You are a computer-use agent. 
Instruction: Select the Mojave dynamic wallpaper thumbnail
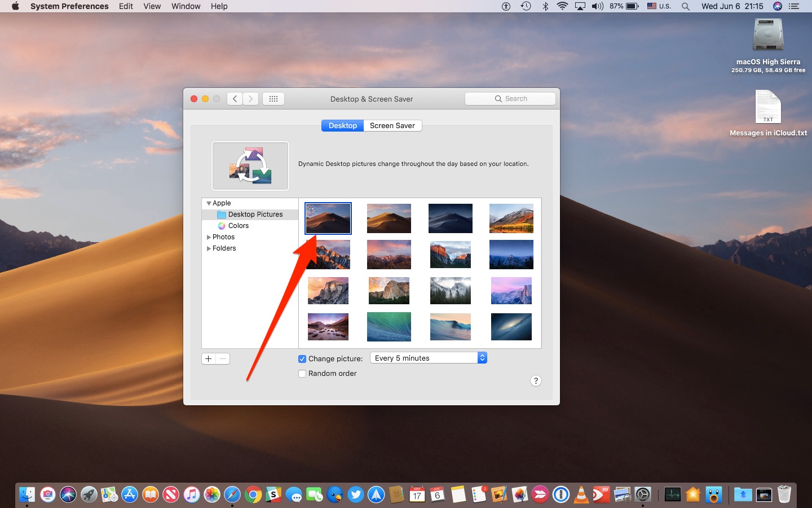(x=328, y=218)
